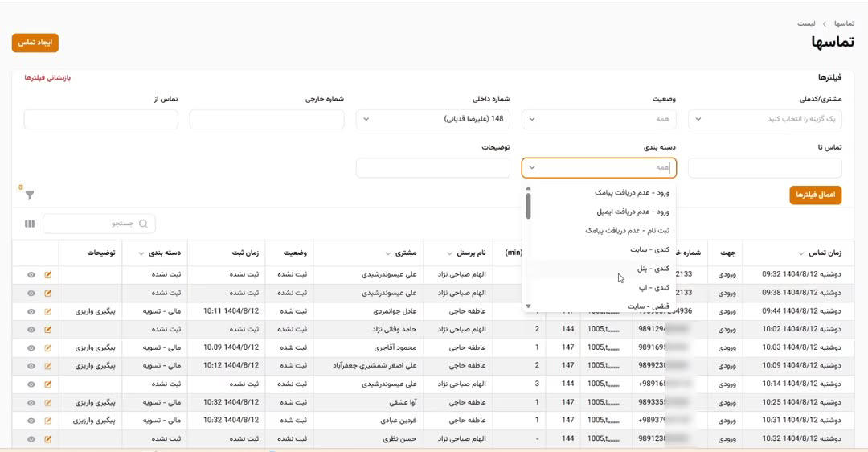Collapse the دسته بندی filter dropdown
This screenshot has height=452, width=868.
532,167
